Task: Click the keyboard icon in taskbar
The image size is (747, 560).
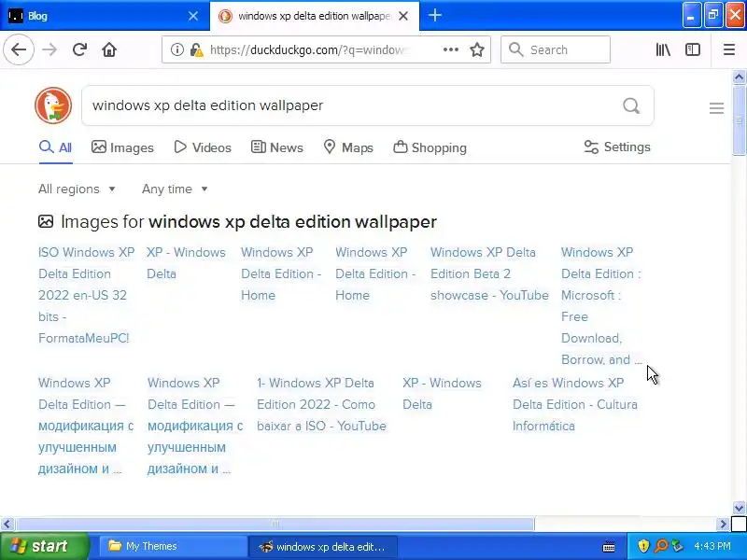Action: (x=609, y=546)
